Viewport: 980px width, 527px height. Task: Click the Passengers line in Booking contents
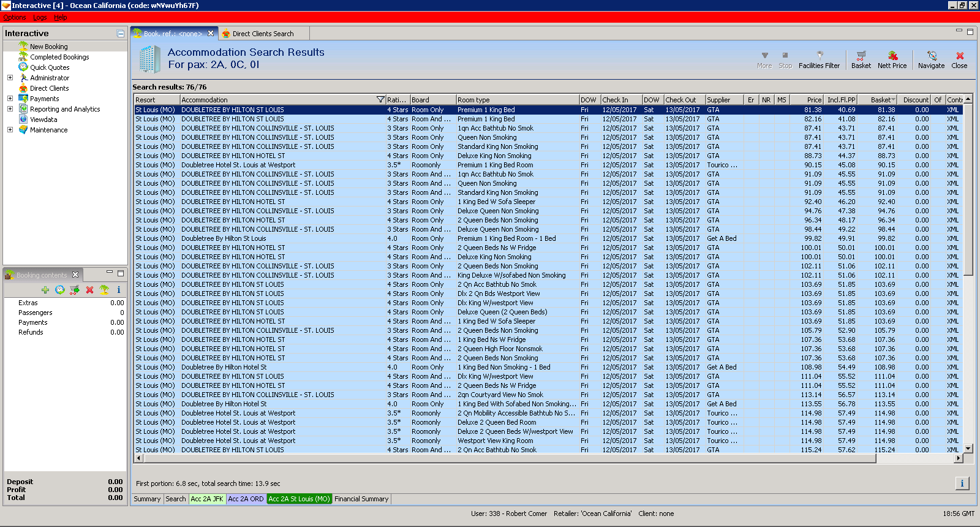pos(65,313)
